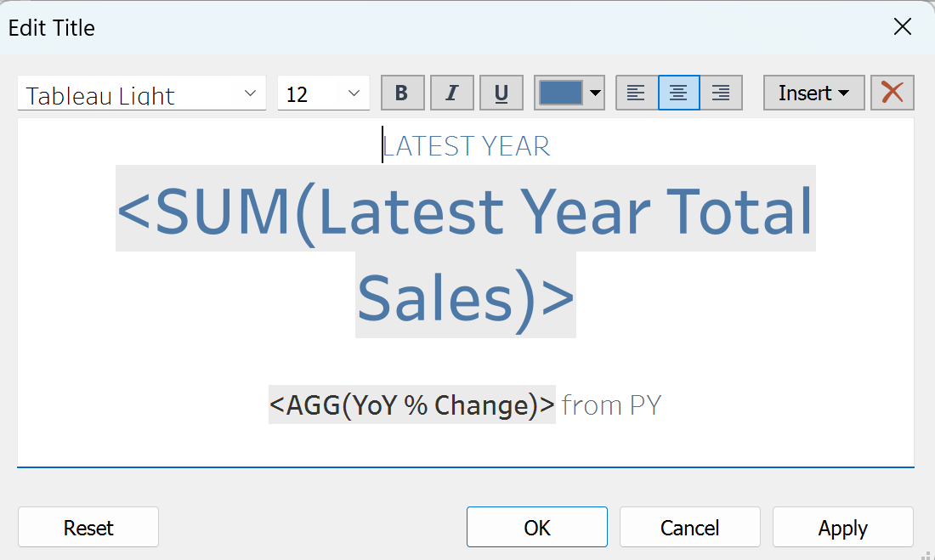Expand the font size 12 dropdown

coord(354,93)
